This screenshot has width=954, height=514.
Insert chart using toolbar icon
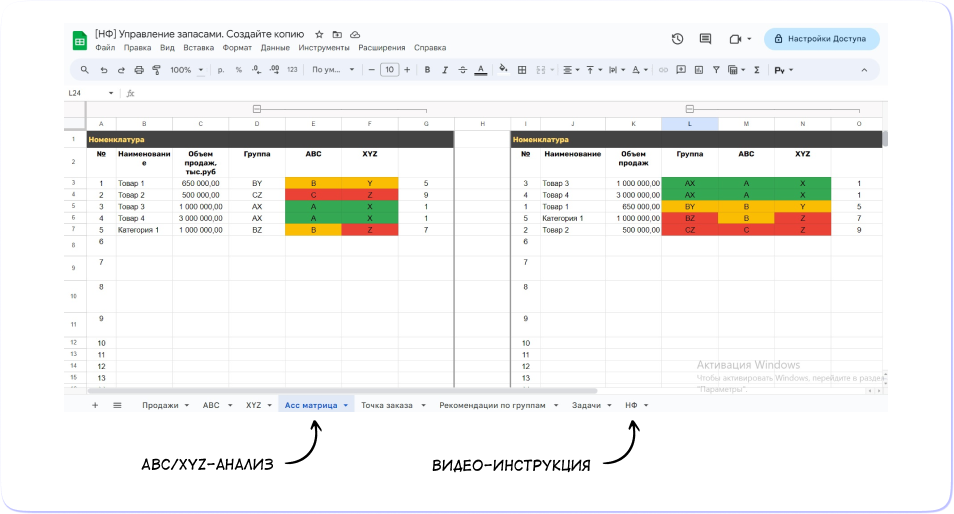(x=698, y=70)
